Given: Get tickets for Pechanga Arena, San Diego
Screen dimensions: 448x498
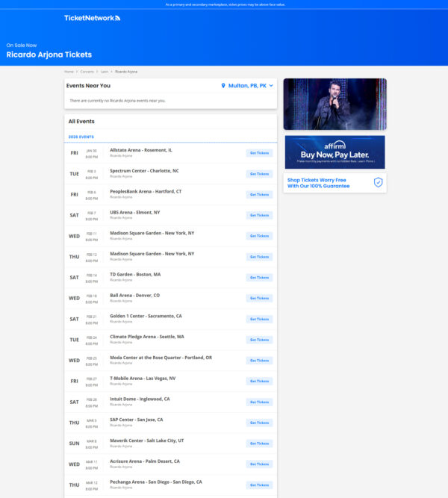Looking at the screenshot, I should [x=259, y=485].
